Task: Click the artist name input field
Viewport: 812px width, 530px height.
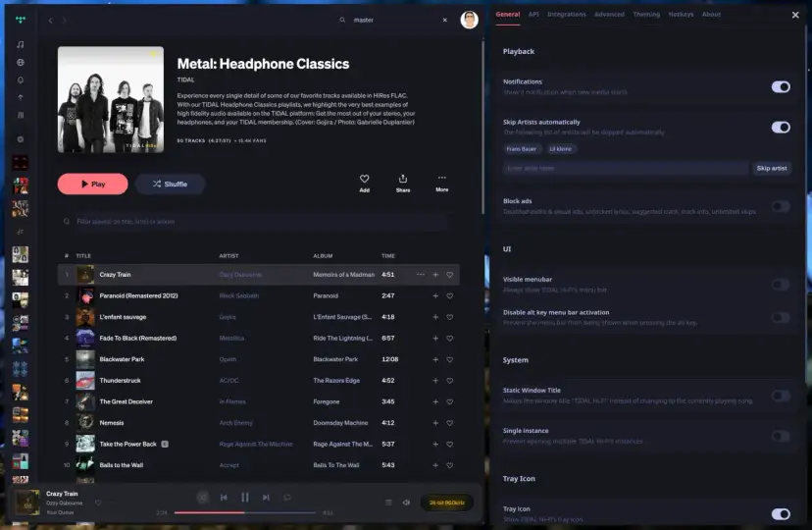Action: tap(626, 169)
